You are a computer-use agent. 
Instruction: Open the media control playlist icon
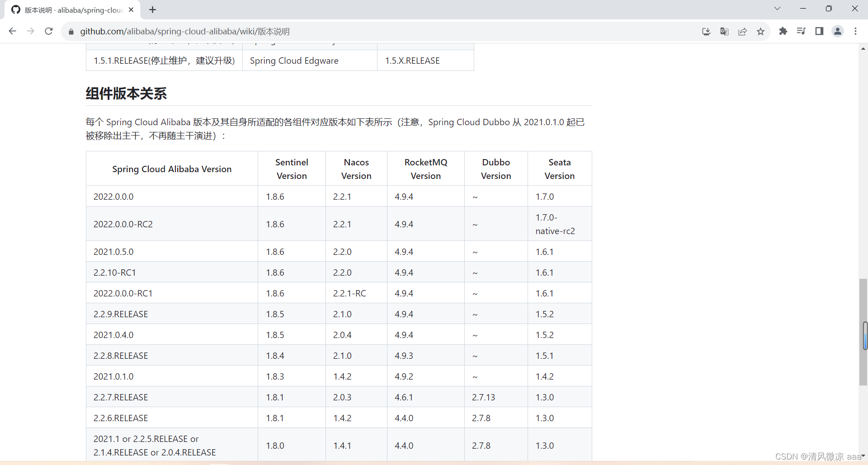(x=801, y=31)
